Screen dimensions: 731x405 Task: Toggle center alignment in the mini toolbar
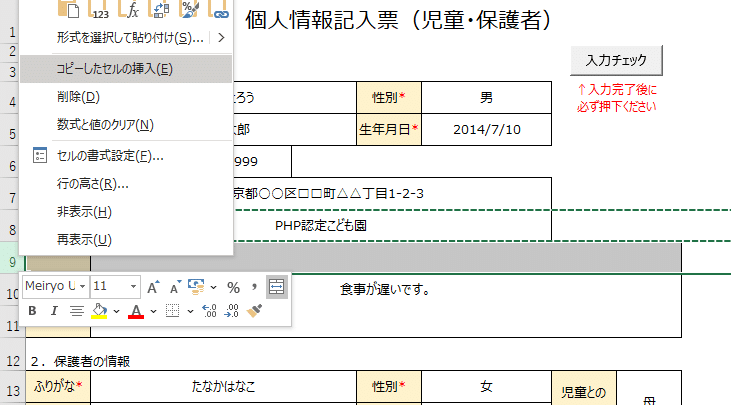[x=76, y=311]
